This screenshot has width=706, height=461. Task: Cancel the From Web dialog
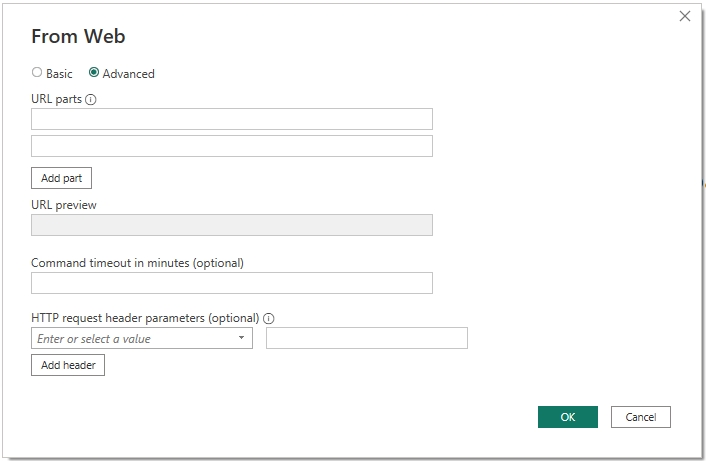[640, 417]
